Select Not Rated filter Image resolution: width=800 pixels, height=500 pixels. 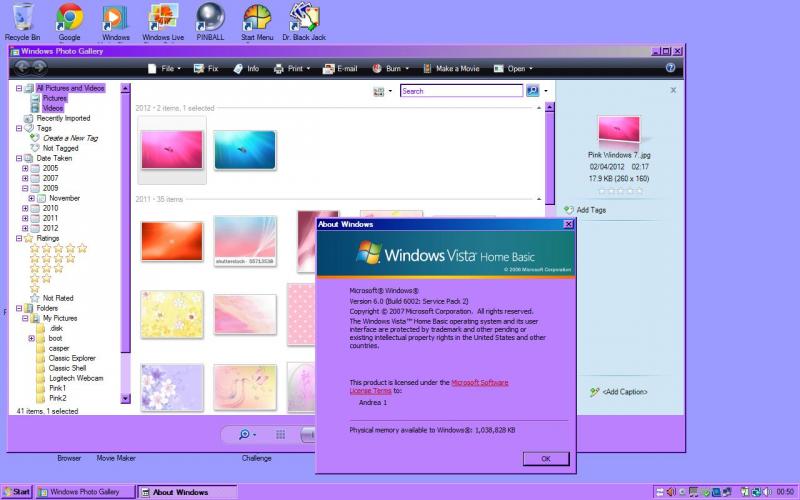(58, 298)
